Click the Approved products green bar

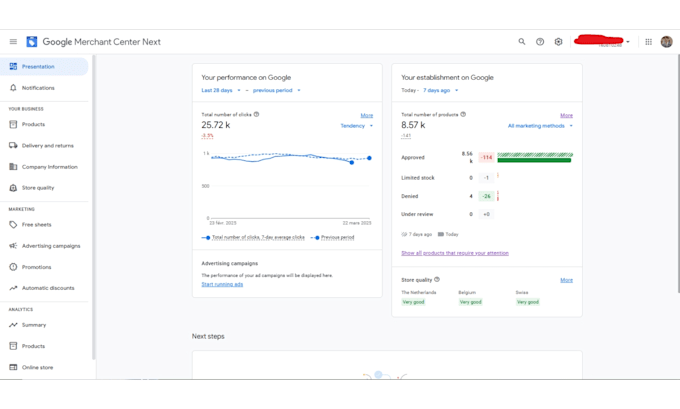[534, 160]
